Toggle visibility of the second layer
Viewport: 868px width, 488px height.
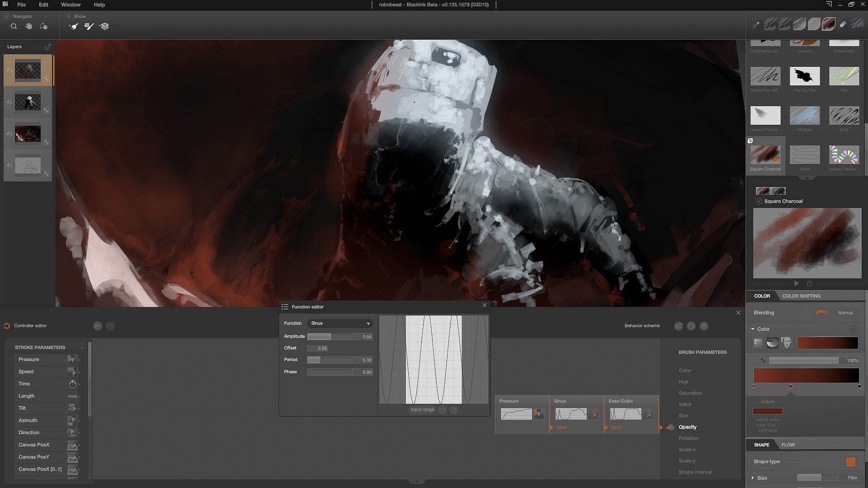(x=9, y=102)
